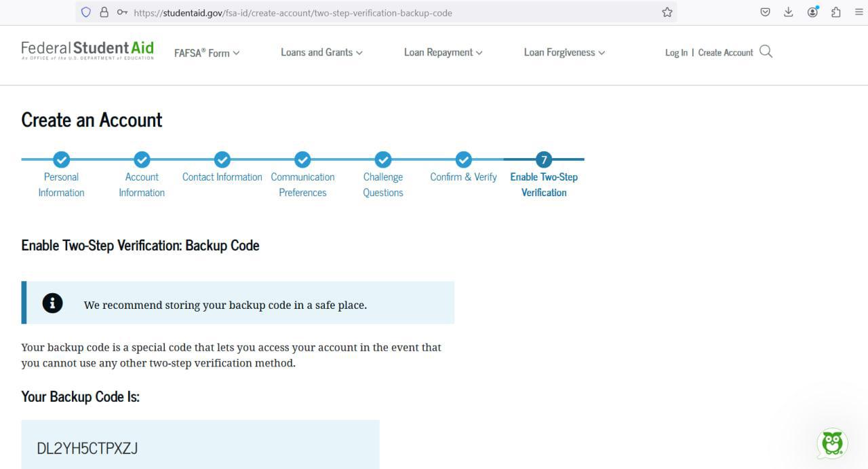
Task: Expand the FAFSA Form menu
Action: (x=207, y=53)
